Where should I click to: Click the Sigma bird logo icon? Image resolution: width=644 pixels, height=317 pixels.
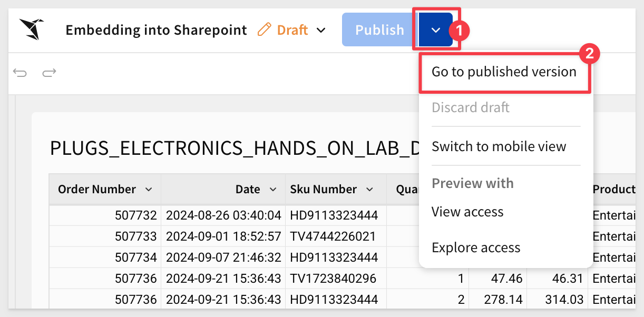tap(31, 29)
